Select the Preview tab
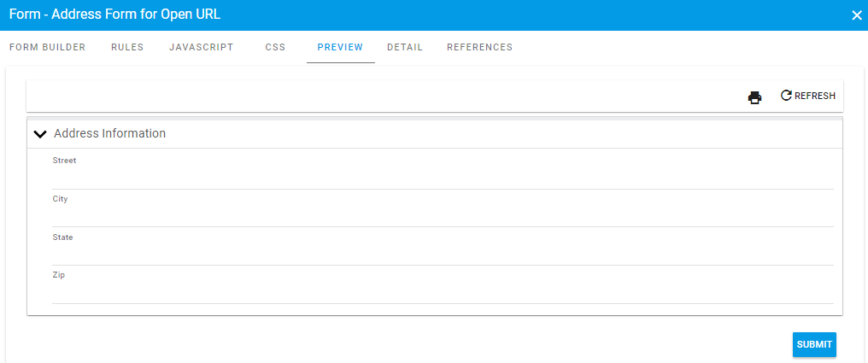The height and width of the screenshot is (363, 868). click(x=340, y=48)
